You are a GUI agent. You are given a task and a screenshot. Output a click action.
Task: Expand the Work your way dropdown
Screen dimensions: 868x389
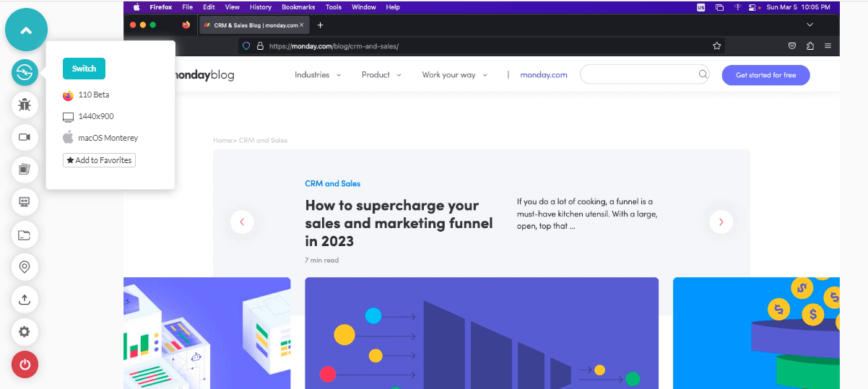click(455, 75)
